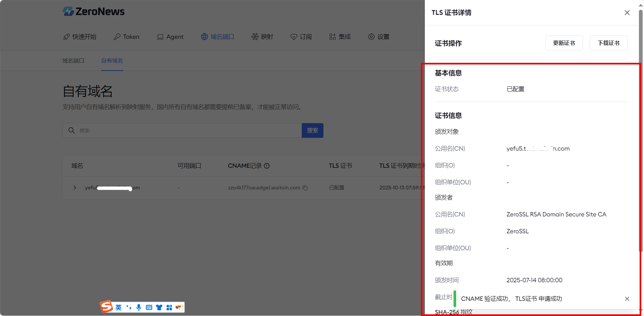This screenshot has height=316, width=644.
Task: Click the Sogou AI assistant avatar
Action: tap(179, 307)
